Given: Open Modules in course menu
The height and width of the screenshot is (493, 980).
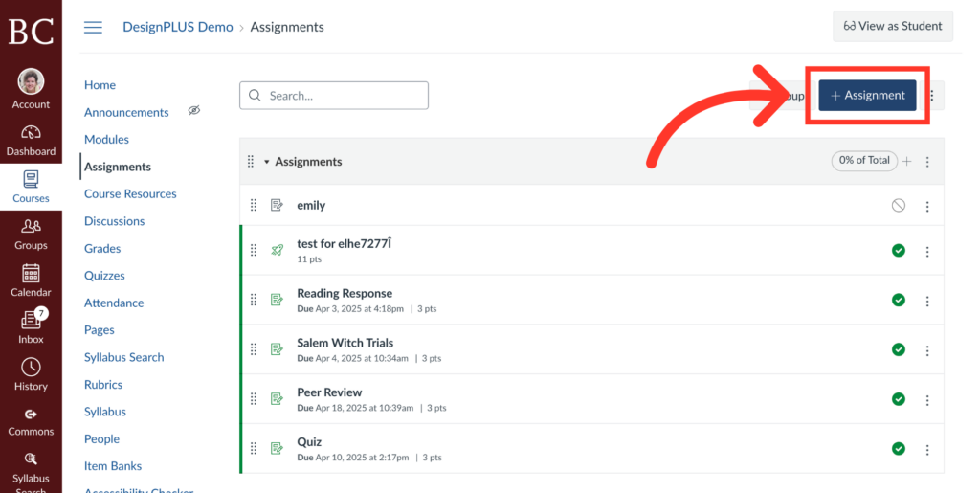Looking at the screenshot, I should tap(107, 140).
